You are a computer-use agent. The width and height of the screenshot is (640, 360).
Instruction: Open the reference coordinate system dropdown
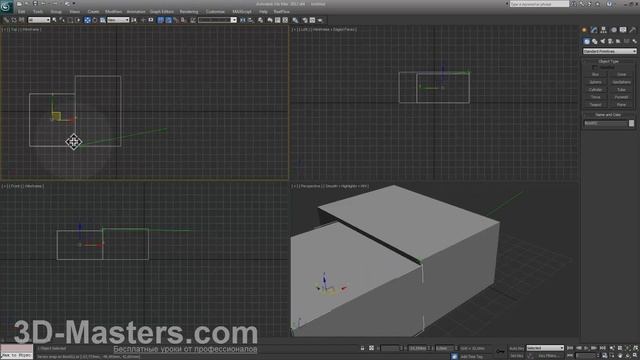(x=118, y=20)
